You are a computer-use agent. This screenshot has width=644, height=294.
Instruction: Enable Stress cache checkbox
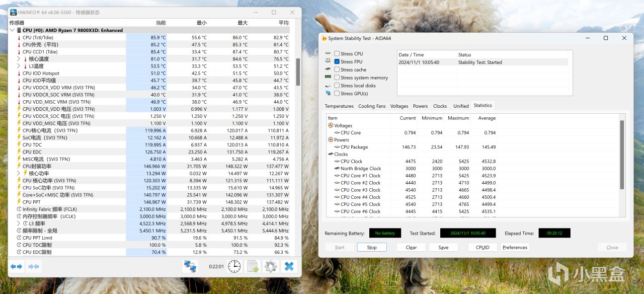coord(337,69)
